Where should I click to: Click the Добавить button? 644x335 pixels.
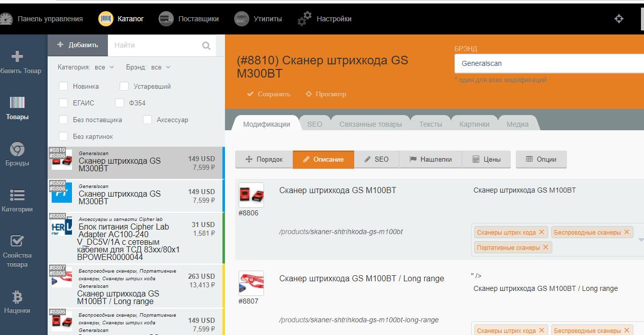point(78,45)
